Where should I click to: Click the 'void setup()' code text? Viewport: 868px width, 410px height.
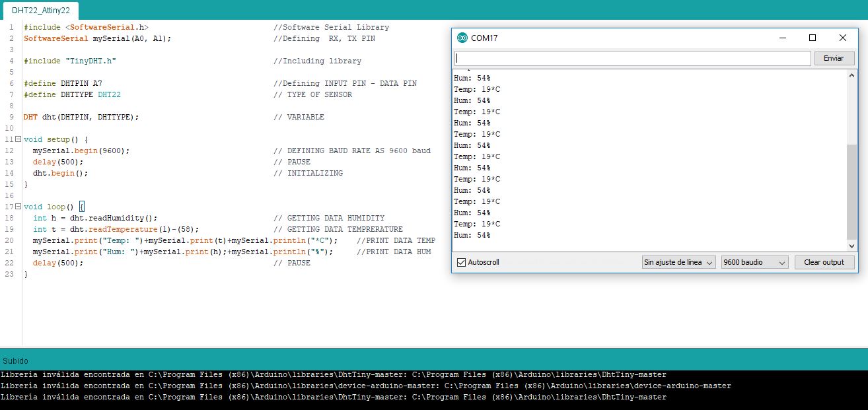[51, 140]
